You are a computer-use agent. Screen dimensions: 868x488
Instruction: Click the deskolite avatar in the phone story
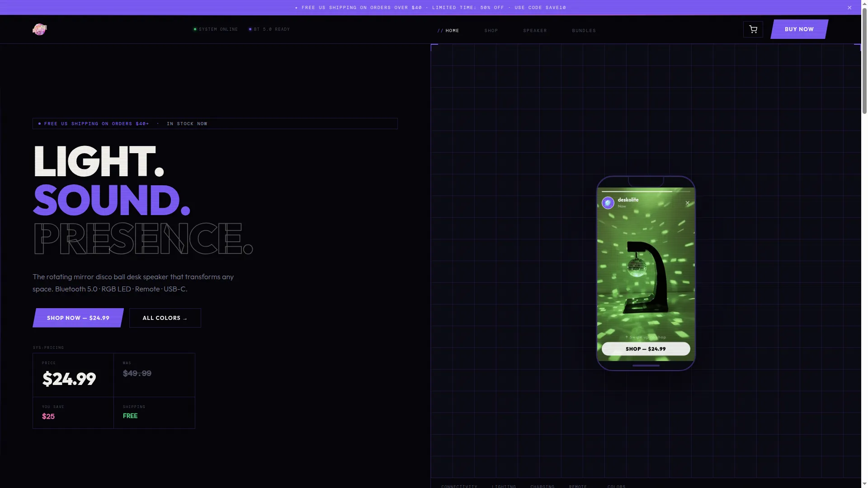point(608,203)
